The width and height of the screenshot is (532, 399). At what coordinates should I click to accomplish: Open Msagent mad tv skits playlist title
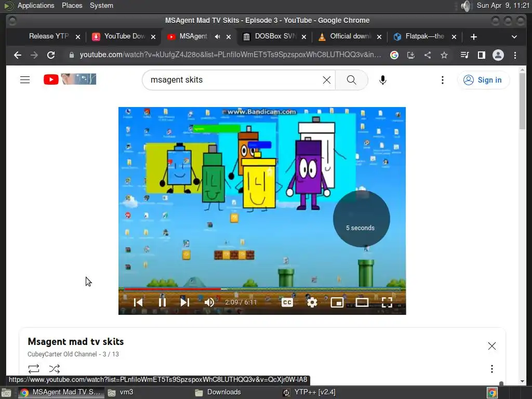[x=76, y=341]
